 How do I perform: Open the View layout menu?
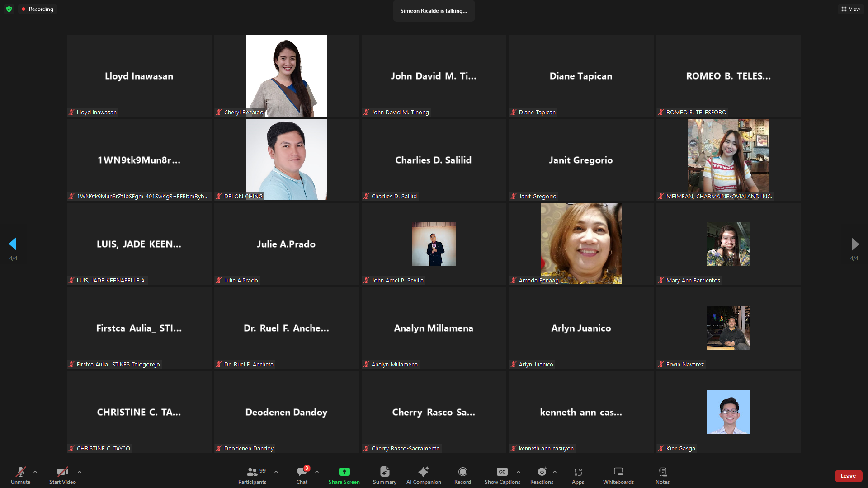[850, 9]
